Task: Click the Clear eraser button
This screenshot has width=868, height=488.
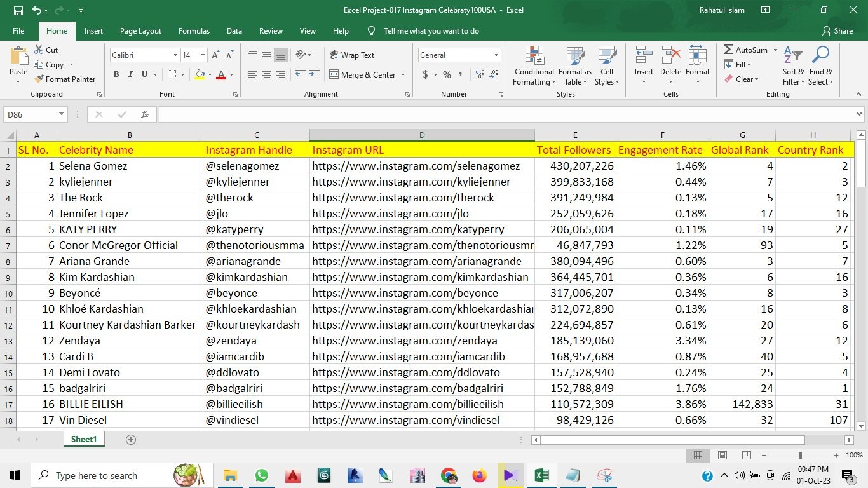Action: [741, 79]
